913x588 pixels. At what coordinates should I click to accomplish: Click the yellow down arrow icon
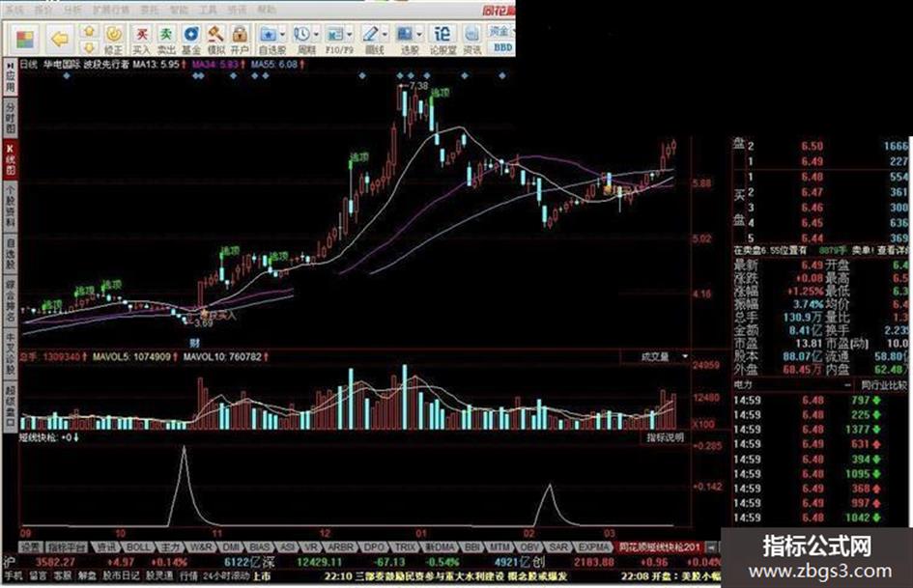pyautogui.click(x=89, y=47)
